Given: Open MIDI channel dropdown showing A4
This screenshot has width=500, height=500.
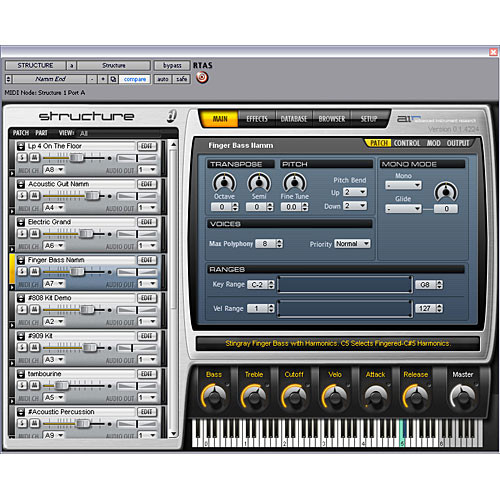Looking at the screenshot, I should 54,208.
